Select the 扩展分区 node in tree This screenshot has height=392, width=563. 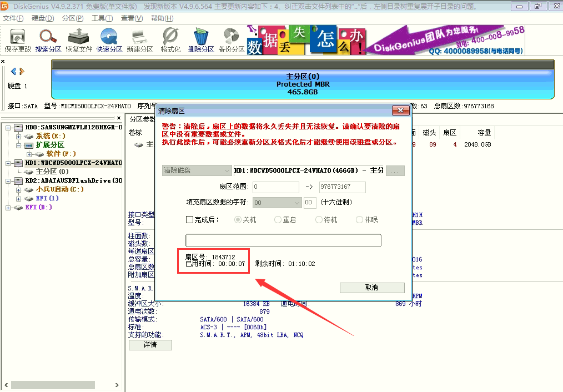(50, 145)
